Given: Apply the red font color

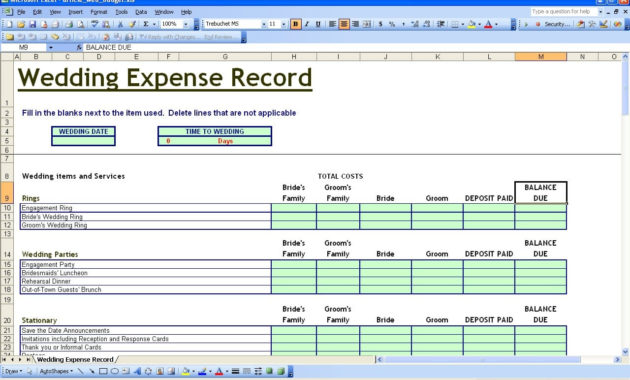Looking at the screenshot, I should [x=488, y=25].
